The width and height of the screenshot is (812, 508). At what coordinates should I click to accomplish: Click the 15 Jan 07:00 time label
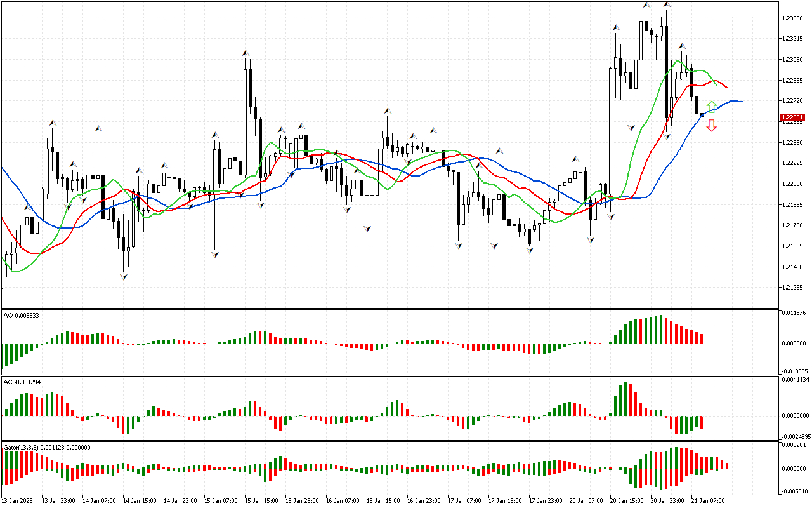click(221, 500)
